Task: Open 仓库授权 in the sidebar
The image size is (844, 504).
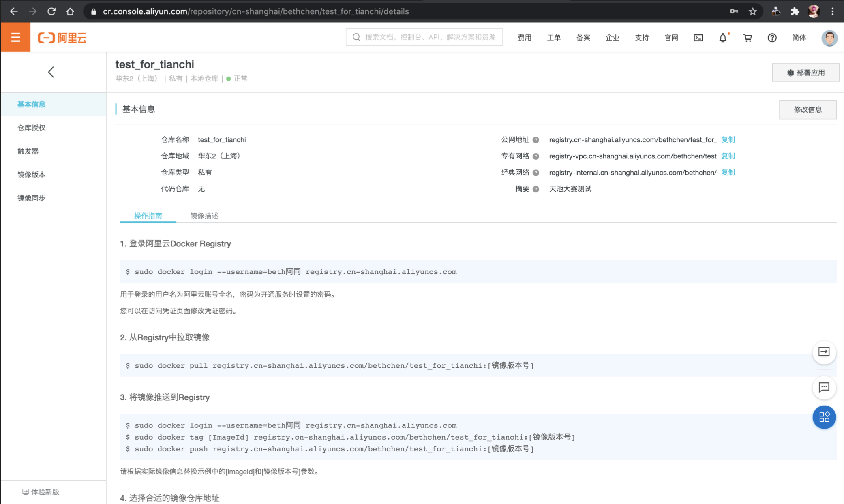Action: tap(32, 128)
